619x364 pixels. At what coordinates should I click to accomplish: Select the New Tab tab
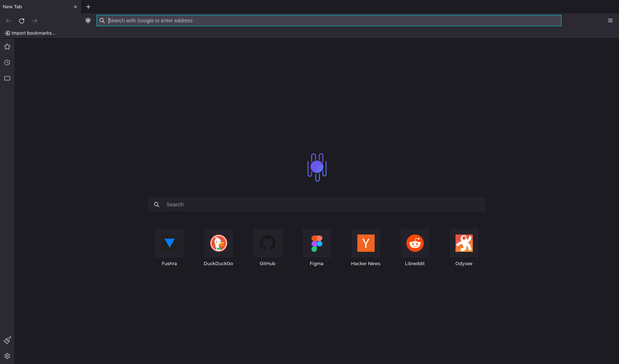pos(36,7)
